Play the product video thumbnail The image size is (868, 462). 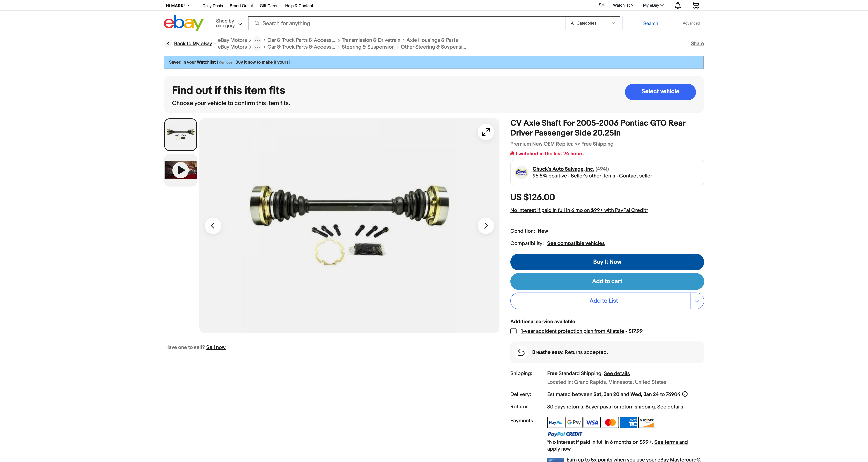click(181, 170)
